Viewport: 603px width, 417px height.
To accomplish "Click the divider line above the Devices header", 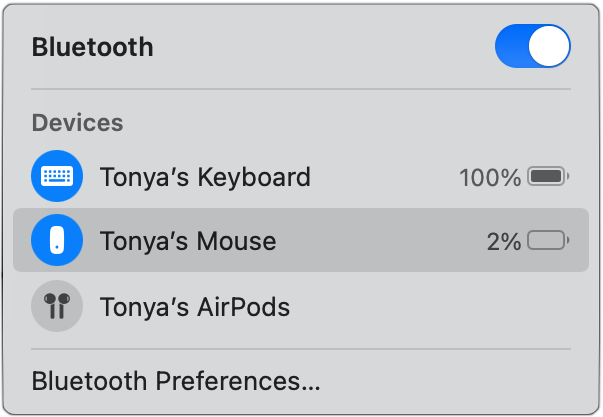I will click(300, 90).
